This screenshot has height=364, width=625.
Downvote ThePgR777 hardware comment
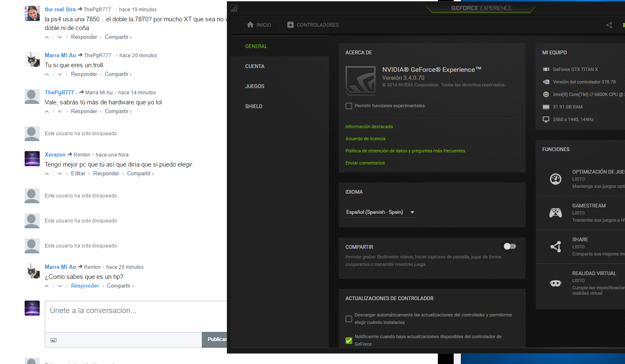point(60,111)
